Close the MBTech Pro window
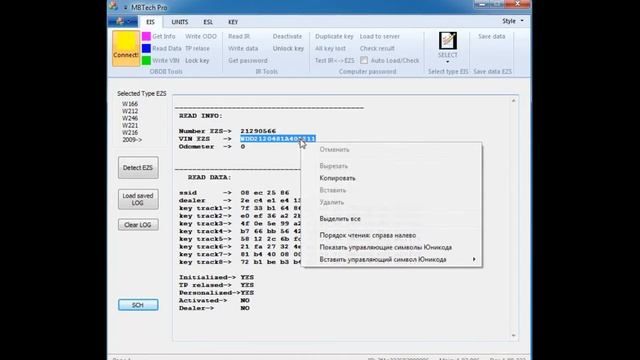The width and height of the screenshot is (640, 360). [517, 4]
